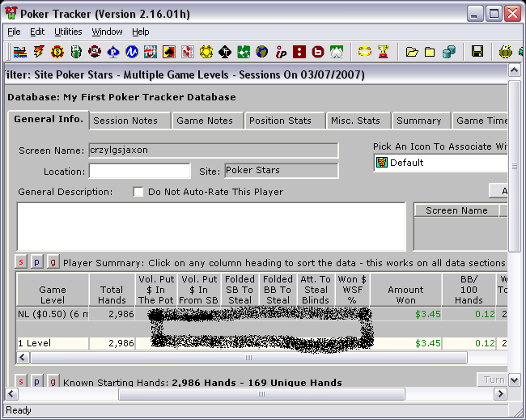Switch to the Session Notes tab
The image size is (526, 420).
pyautogui.click(x=130, y=121)
